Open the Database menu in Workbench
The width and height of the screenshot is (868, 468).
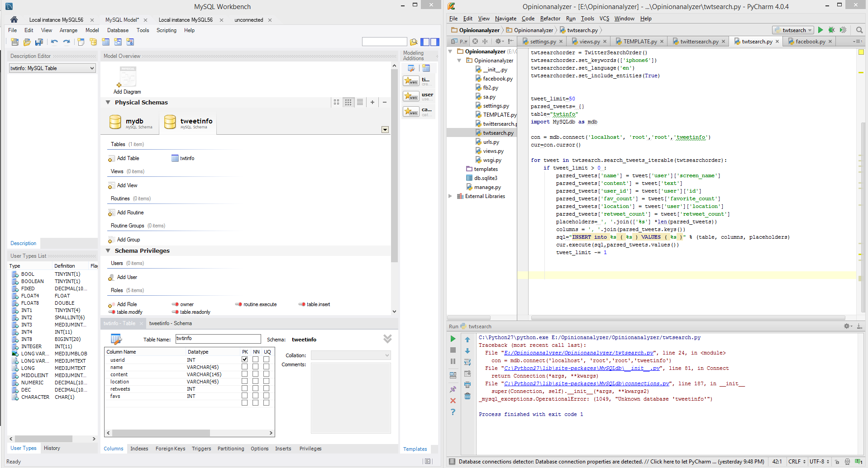tap(118, 30)
